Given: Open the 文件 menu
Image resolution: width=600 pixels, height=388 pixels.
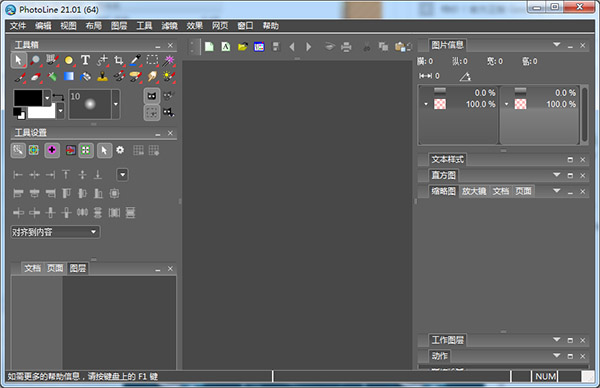Looking at the screenshot, I should 18,26.
